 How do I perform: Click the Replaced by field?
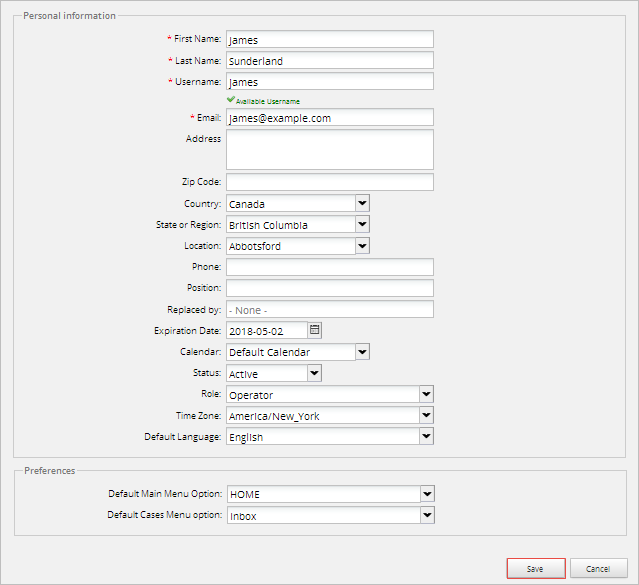coord(330,309)
